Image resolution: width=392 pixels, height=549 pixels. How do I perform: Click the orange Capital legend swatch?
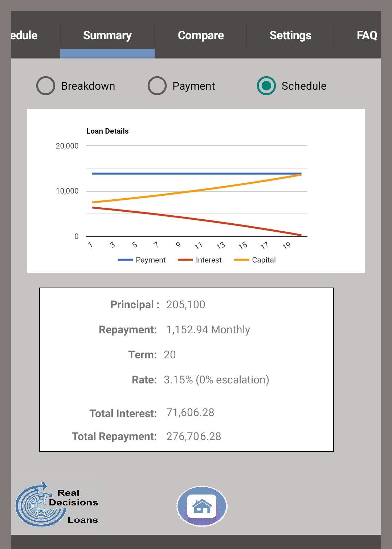coord(241,260)
